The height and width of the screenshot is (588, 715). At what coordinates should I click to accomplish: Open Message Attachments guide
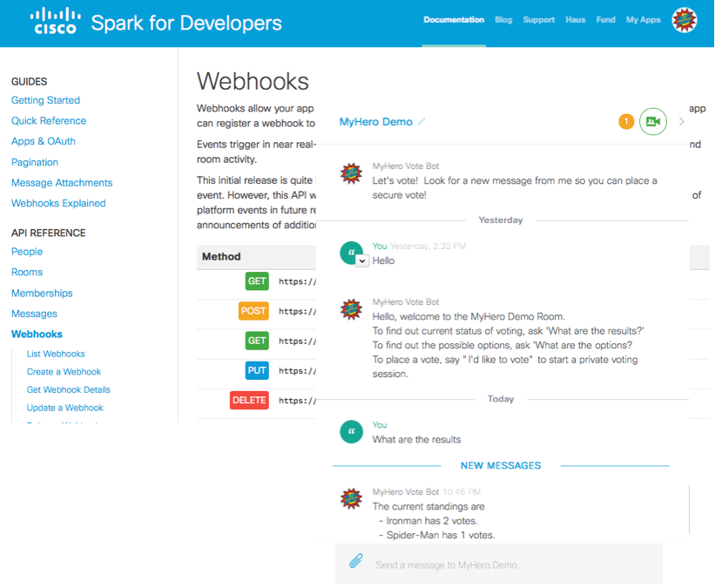(62, 183)
